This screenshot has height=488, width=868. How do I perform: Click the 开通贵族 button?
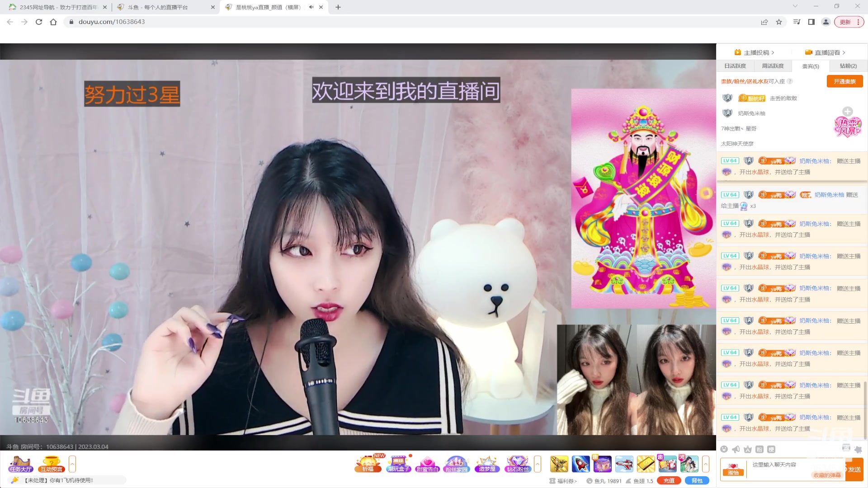(x=845, y=81)
